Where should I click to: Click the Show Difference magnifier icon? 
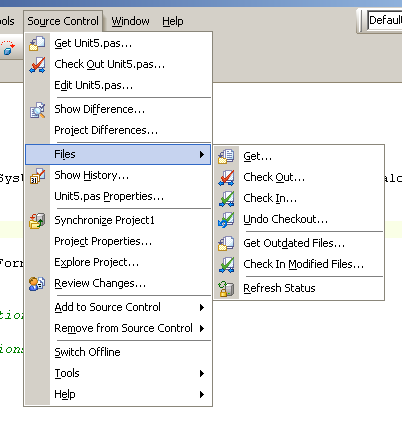37,110
